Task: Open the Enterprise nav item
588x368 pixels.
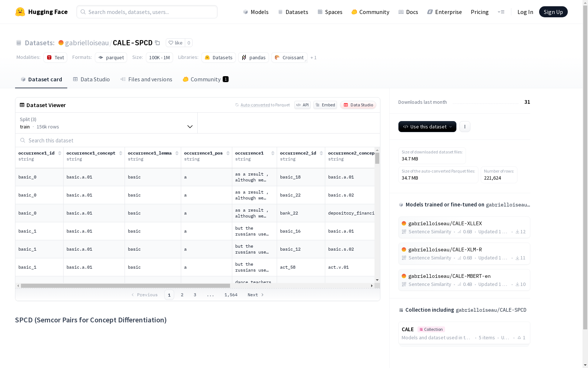Action: (445, 12)
